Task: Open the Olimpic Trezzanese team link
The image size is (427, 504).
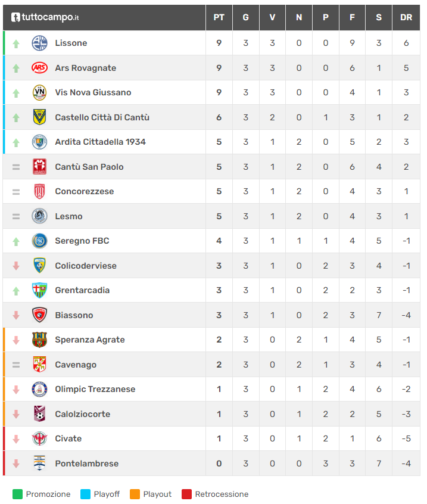Action: click(x=95, y=389)
